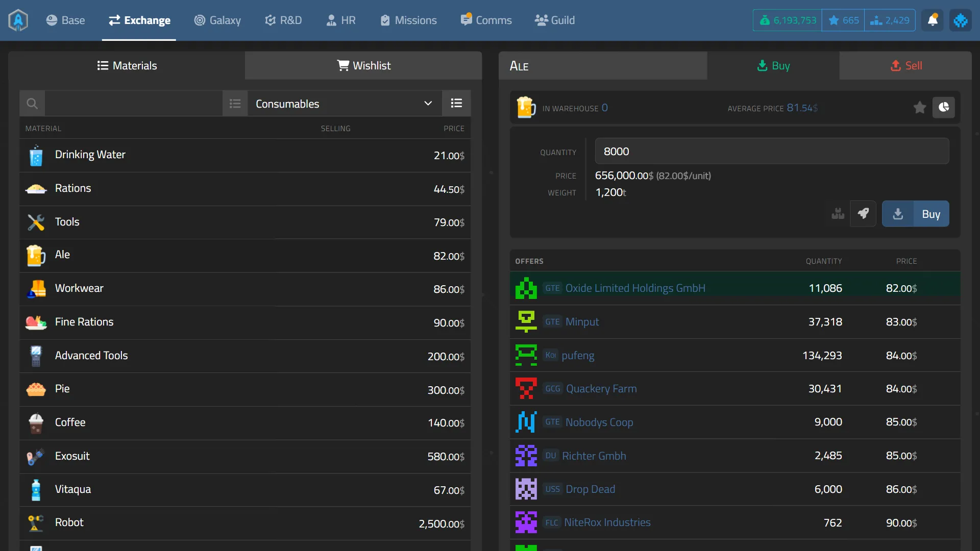The height and width of the screenshot is (551, 980).
Task: Go to the Base menu
Action: [x=65, y=20]
